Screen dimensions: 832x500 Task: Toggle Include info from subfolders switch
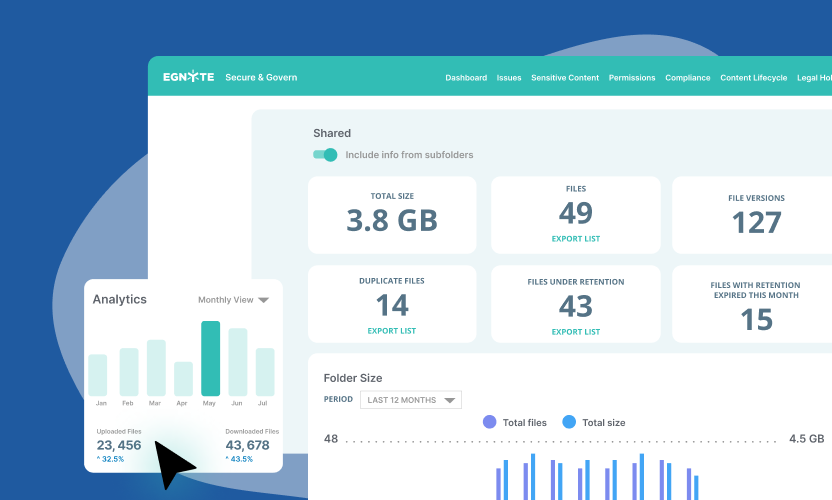(x=325, y=155)
